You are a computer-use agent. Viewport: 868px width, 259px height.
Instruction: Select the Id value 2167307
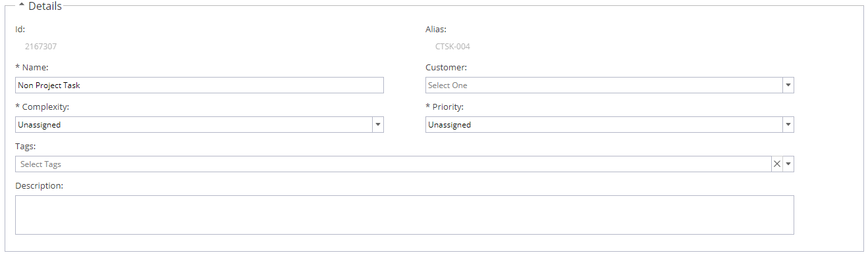tap(41, 47)
